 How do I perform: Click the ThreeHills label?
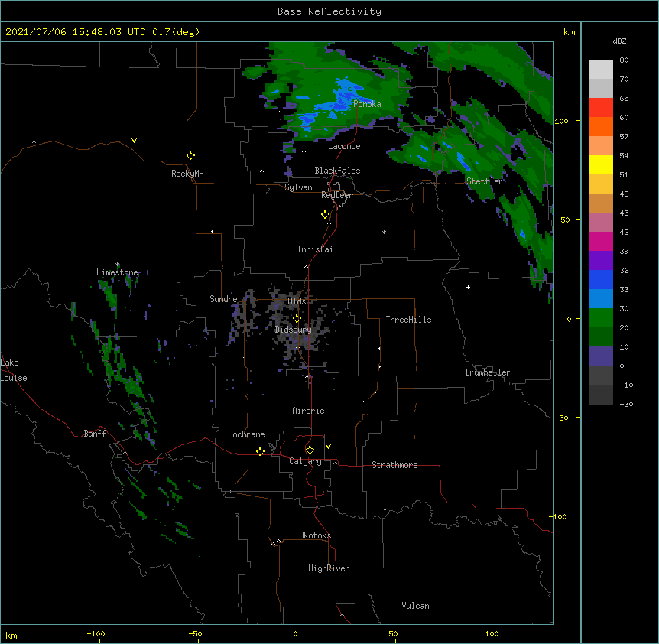pyautogui.click(x=408, y=320)
